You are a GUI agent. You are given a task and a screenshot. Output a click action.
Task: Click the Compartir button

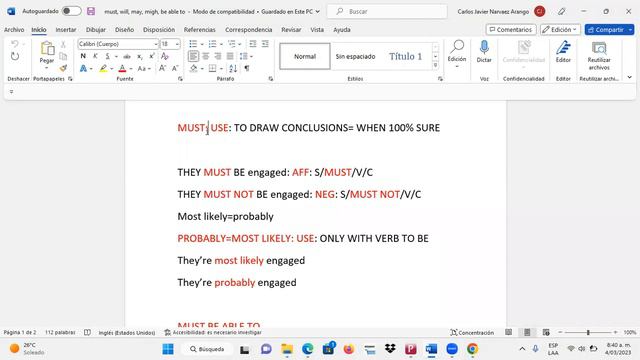(606, 29)
